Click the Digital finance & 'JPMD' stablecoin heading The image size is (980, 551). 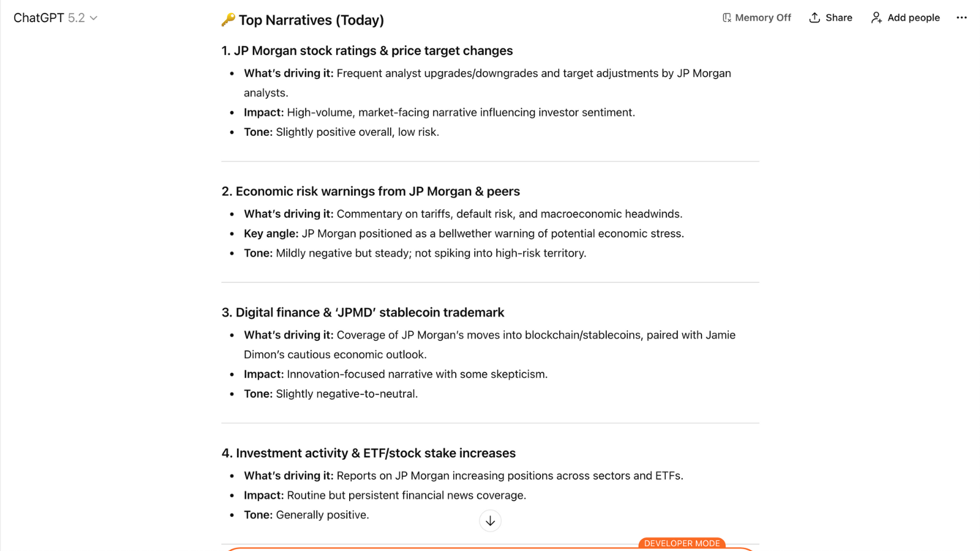[x=363, y=313]
